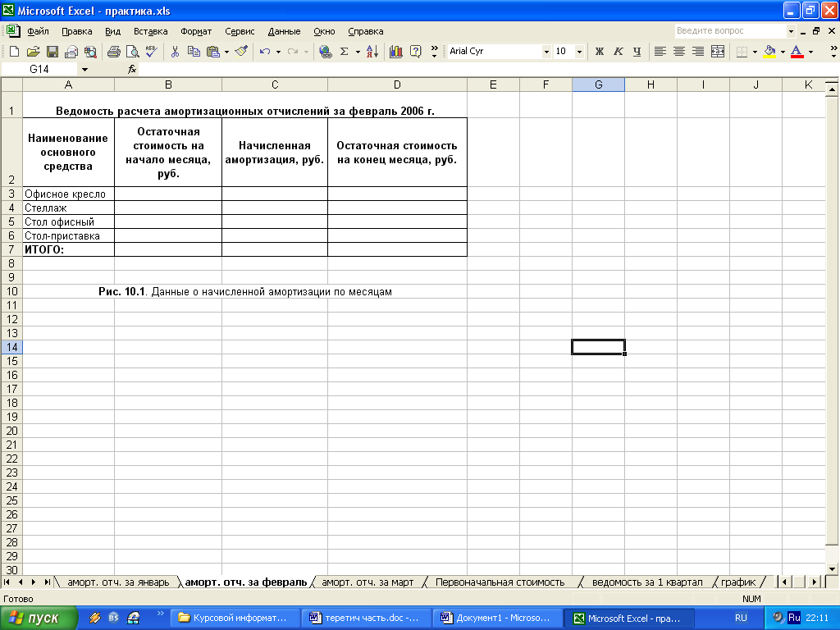Center text in the cell
This screenshot has width=840, height=630.
(678, 52)
